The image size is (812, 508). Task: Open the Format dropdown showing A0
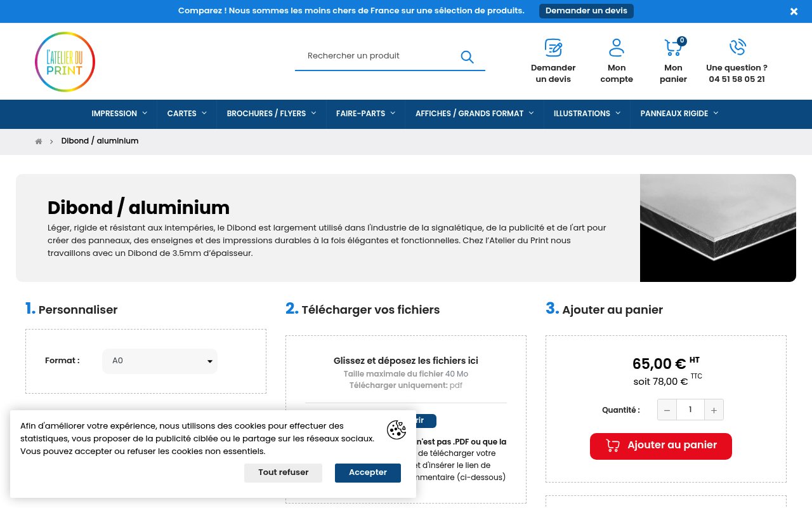coord(159,361)
